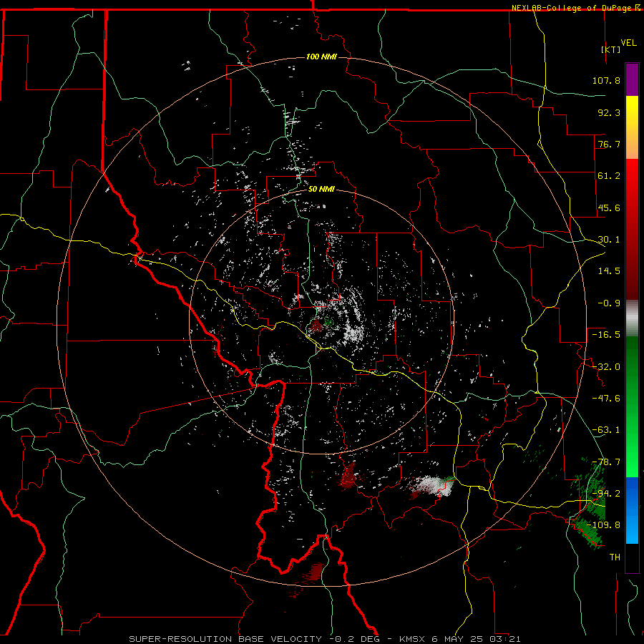Click the TH threshold label
644x644 pixels.
tap(615, 557)
